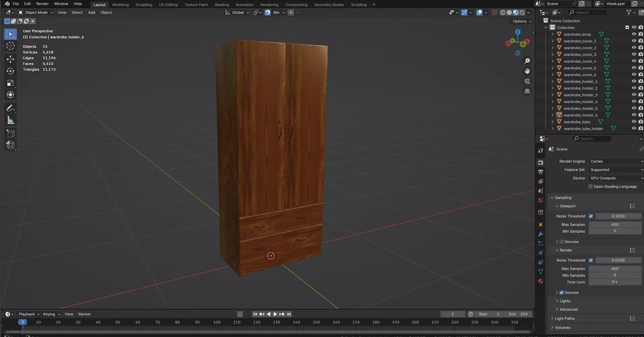
Task: Switch perspective/orthographic grid icon
Action: tap(527, 91)
